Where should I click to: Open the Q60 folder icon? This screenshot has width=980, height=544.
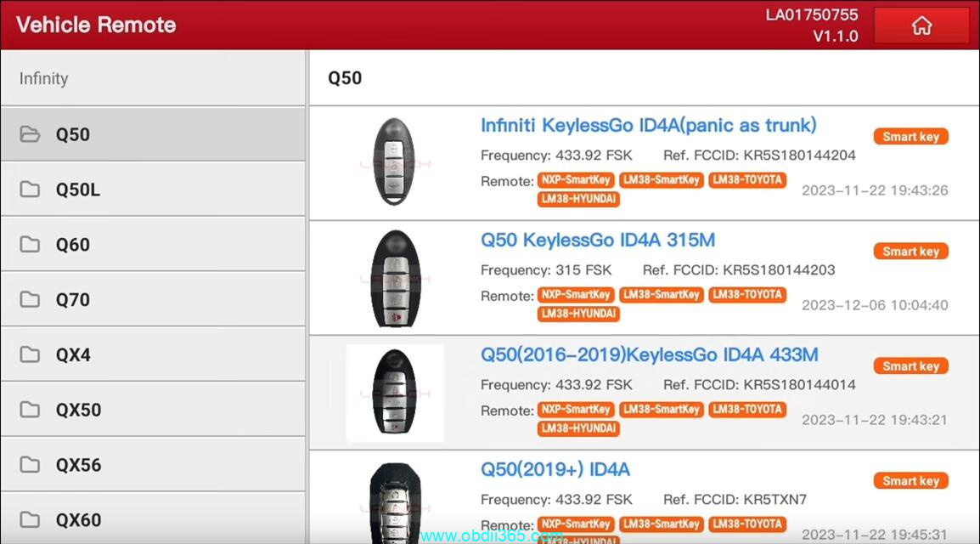30,244
